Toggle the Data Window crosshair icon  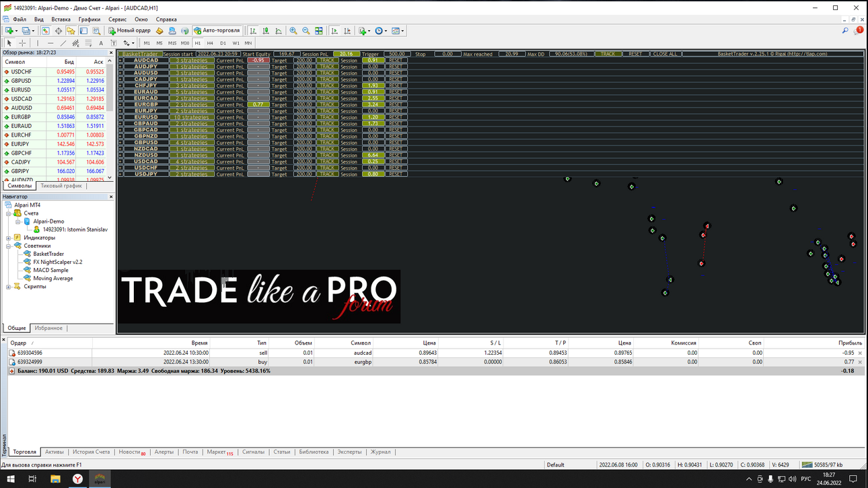59,30
